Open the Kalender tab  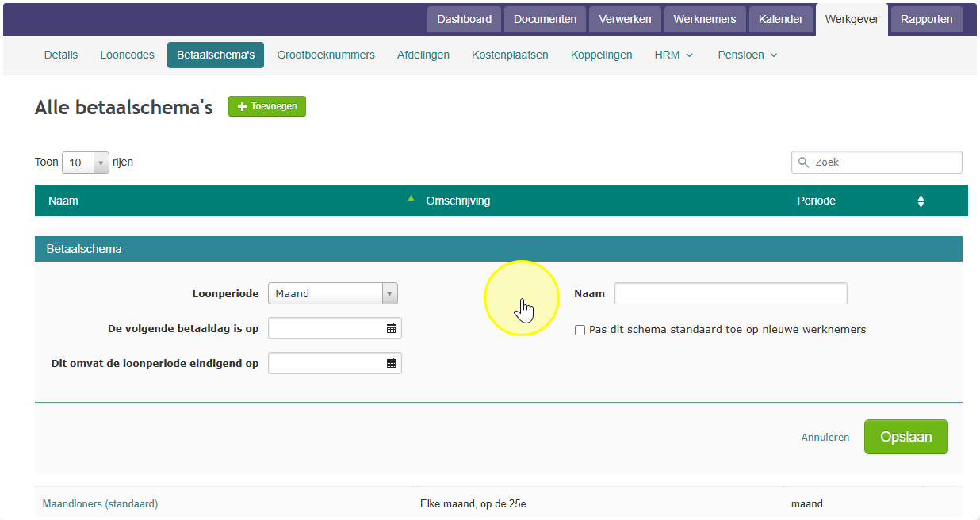click(x=781, y=19)
